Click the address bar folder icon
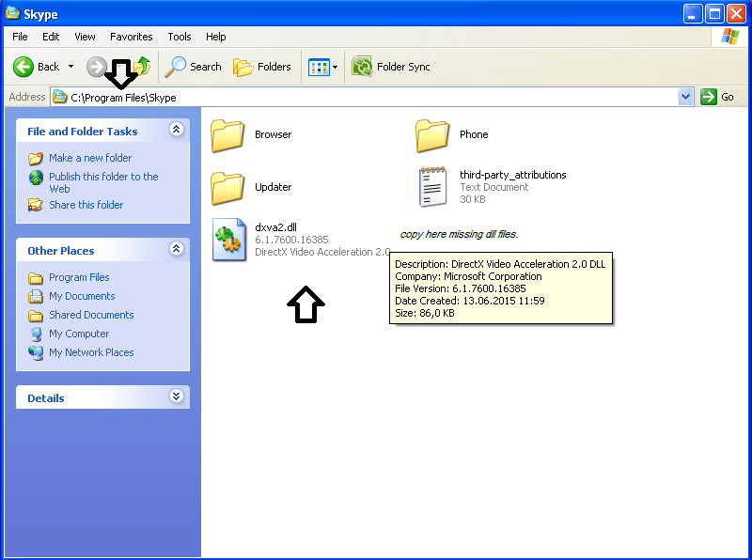 (x=59, y=97)
